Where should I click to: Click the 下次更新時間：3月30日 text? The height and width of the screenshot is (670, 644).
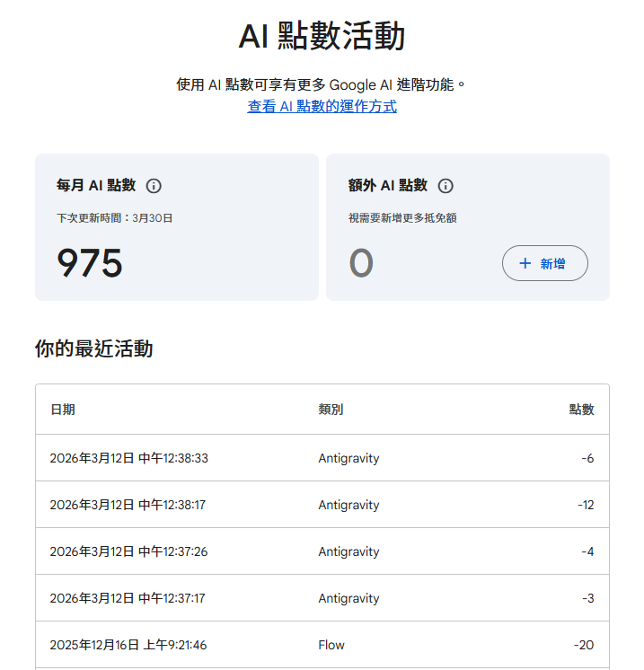(x=115, y=218)
